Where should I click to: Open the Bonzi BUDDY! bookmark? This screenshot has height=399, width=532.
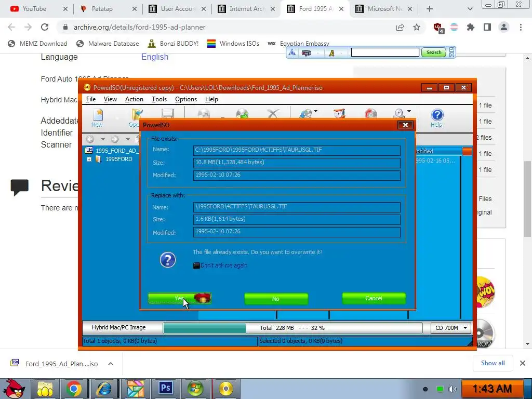point(174,44)
